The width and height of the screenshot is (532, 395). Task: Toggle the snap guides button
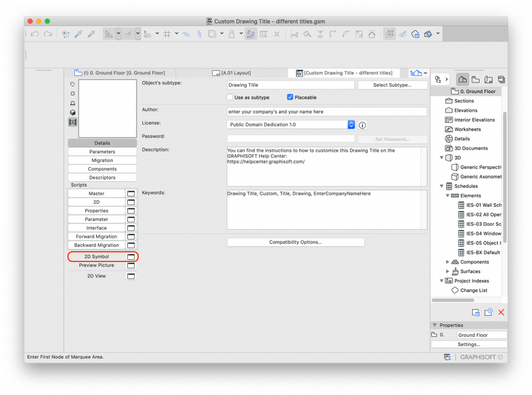pos(128,34)
